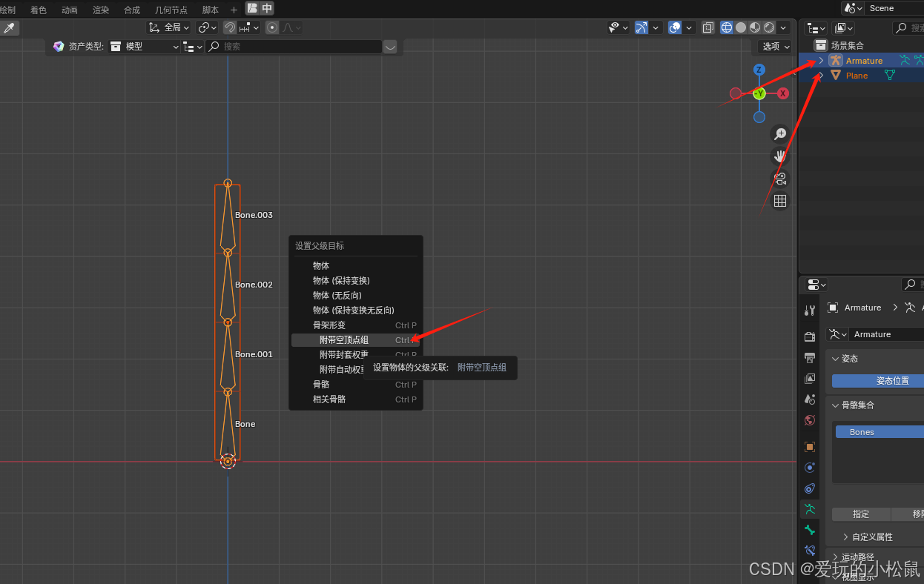Screen dimensions: 924x584
Task: Open the Tool properties tab icon
Action: [810, 311]
